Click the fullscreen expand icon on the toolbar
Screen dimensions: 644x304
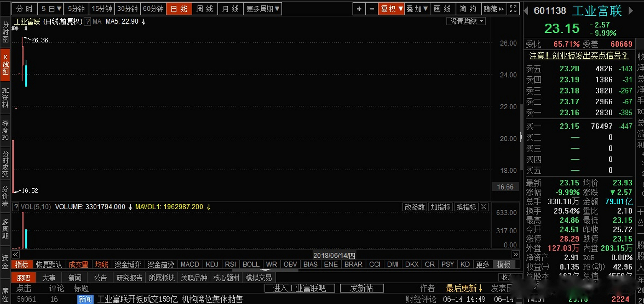[x=513, y=9]
